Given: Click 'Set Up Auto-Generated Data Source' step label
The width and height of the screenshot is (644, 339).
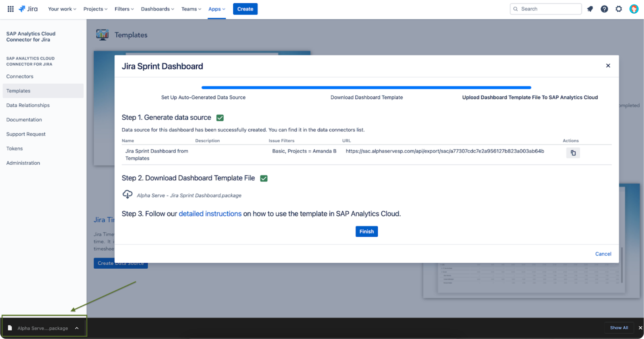Looking at the screenshot, I should point(203,97).
